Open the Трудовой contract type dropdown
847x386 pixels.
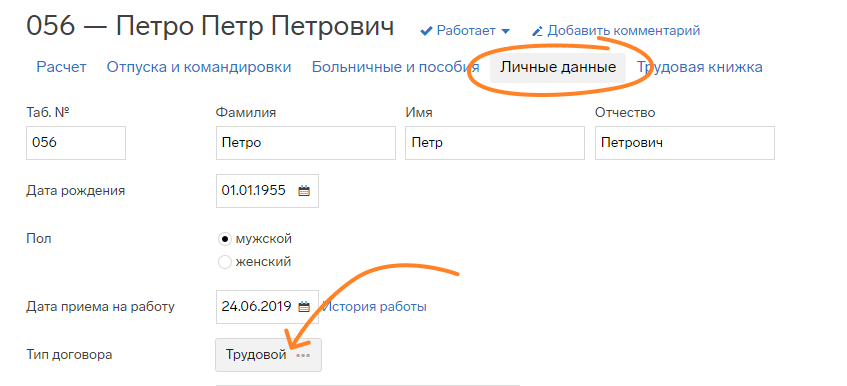click(x=268, y=355)
